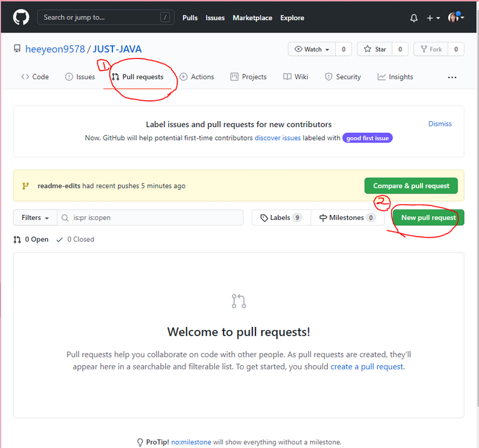Click the watchers count 0

coord(343,49)
